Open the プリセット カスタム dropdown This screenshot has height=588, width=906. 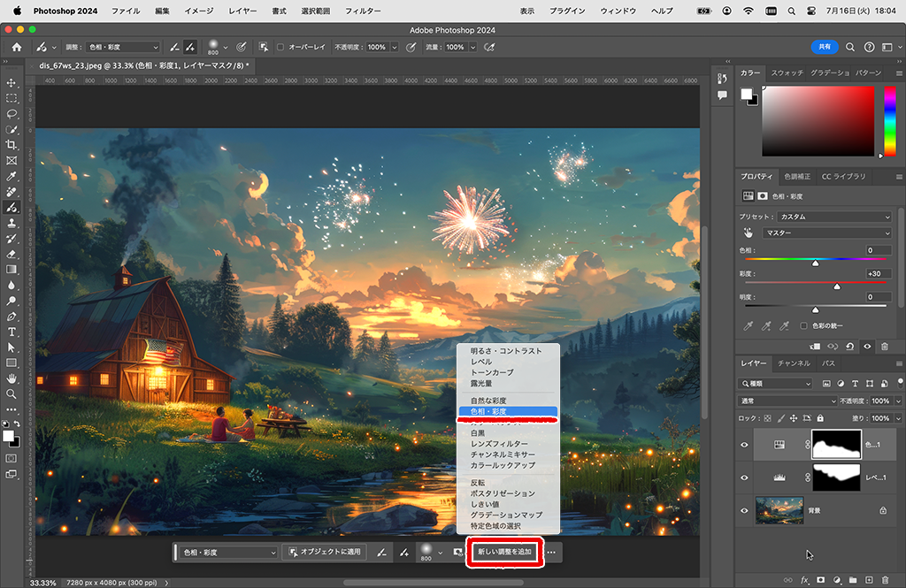tap(834, 217)
